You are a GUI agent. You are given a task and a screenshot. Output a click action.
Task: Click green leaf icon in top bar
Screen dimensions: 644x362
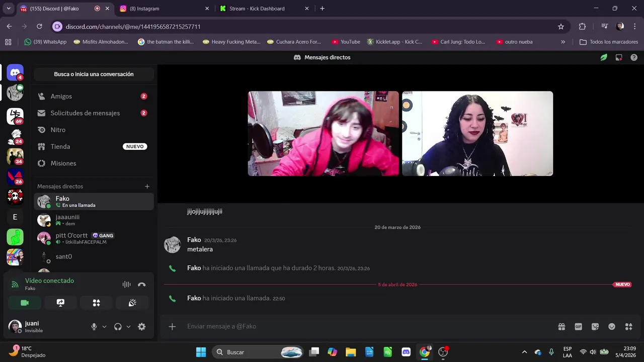[x=604, y=57]
